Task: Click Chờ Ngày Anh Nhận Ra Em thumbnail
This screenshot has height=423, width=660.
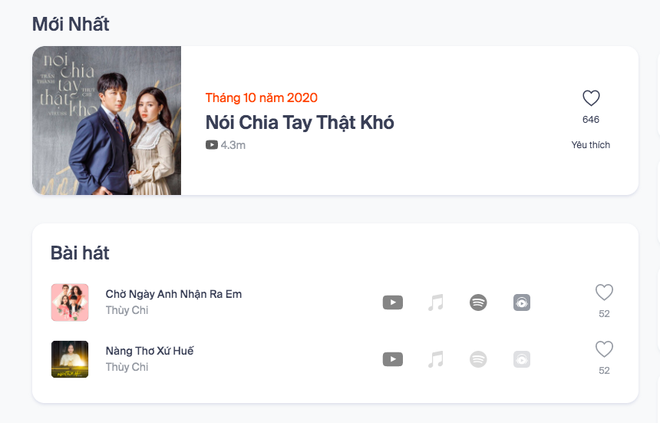Action: (70, 302)
